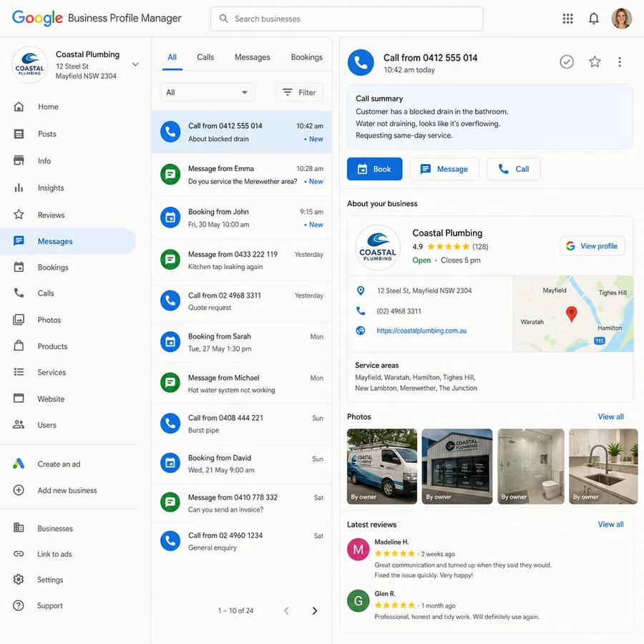Open Call from 02 4968 3311 entry
Viewport: 644px width, 644px height.
pyautogui.click(x=242, y=301)
